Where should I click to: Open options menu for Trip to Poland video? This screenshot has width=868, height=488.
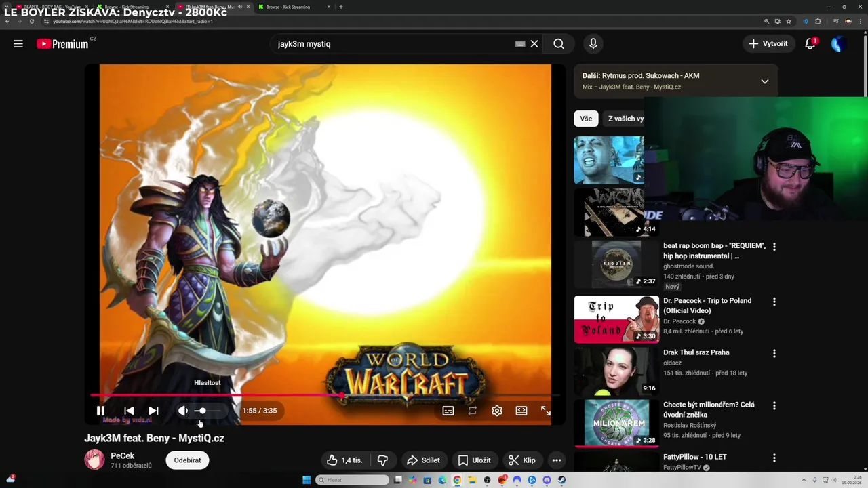774,302
